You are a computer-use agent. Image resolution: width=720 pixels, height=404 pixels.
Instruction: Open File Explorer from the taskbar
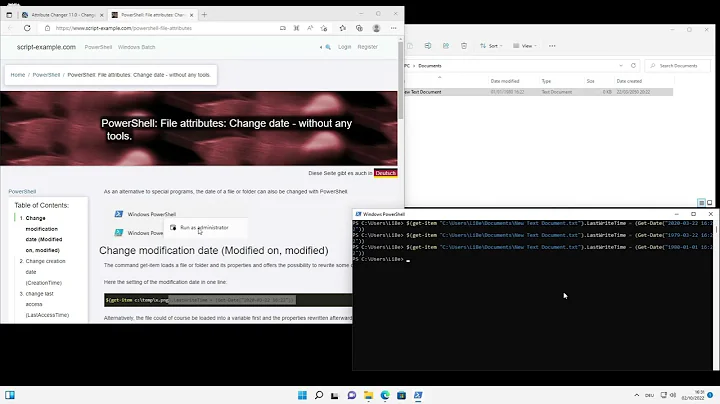coord(368,395)
